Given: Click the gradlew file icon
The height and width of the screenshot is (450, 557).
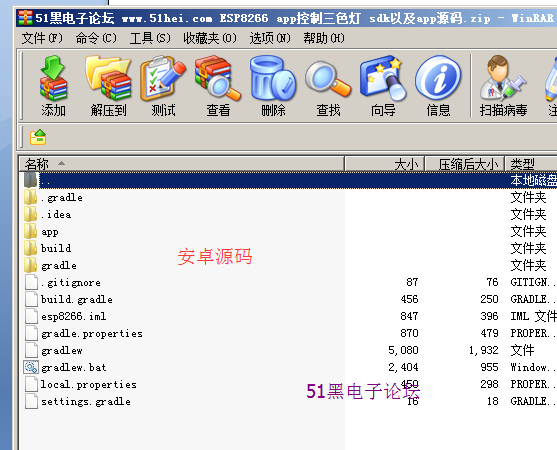Looking at the screenshot, I should click(31, 350).
